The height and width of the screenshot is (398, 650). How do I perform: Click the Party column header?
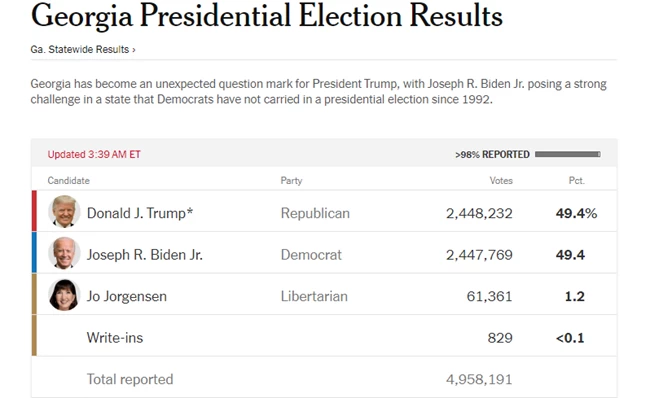pyautogui.click(x=291, y=181)
